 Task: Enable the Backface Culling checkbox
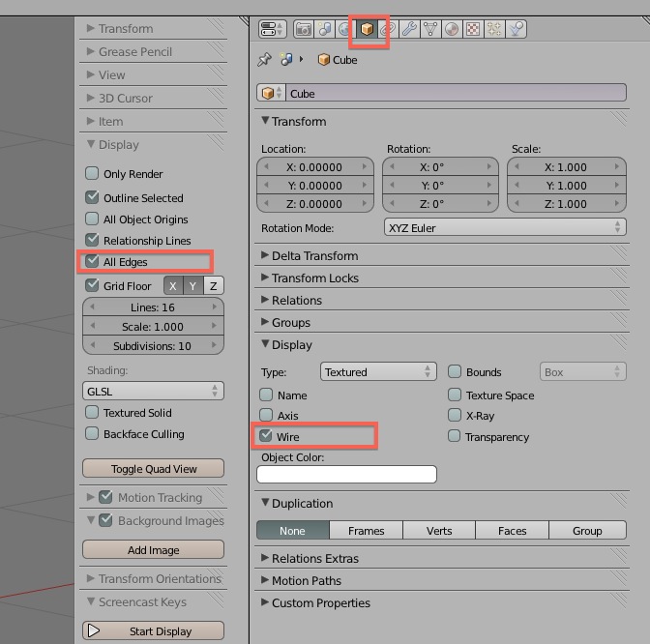click(92, 433)
